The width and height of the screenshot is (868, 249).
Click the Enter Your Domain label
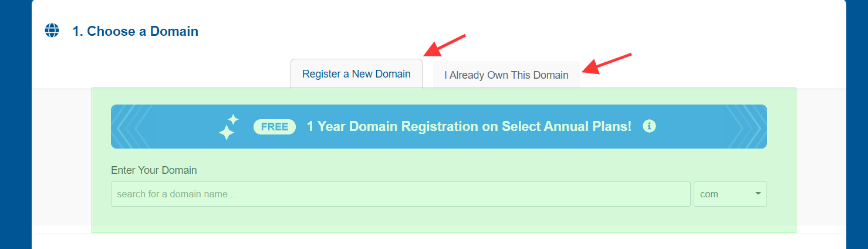click(x=154, y=170)
